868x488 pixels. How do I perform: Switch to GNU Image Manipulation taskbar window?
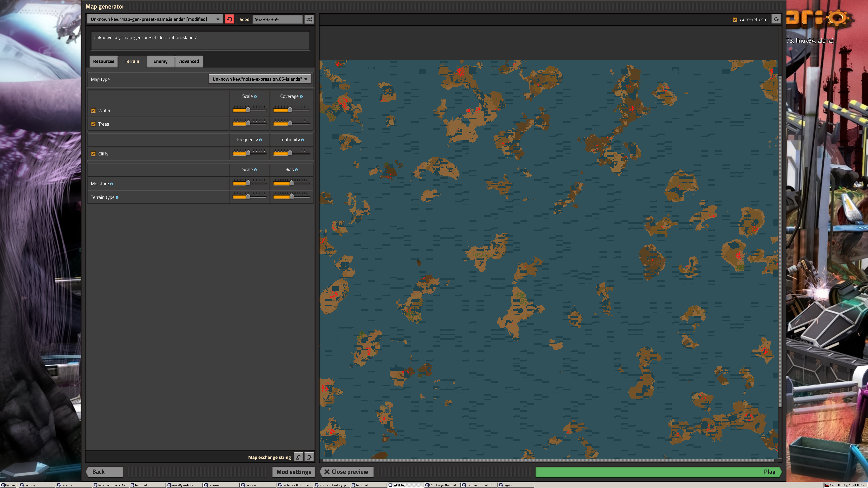pos(442,485)
